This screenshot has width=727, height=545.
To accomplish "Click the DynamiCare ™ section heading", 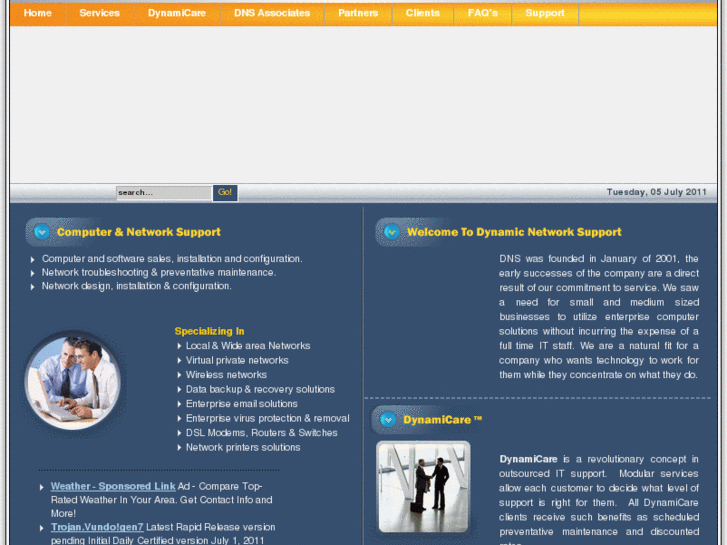I will click(x=442, y=420).
